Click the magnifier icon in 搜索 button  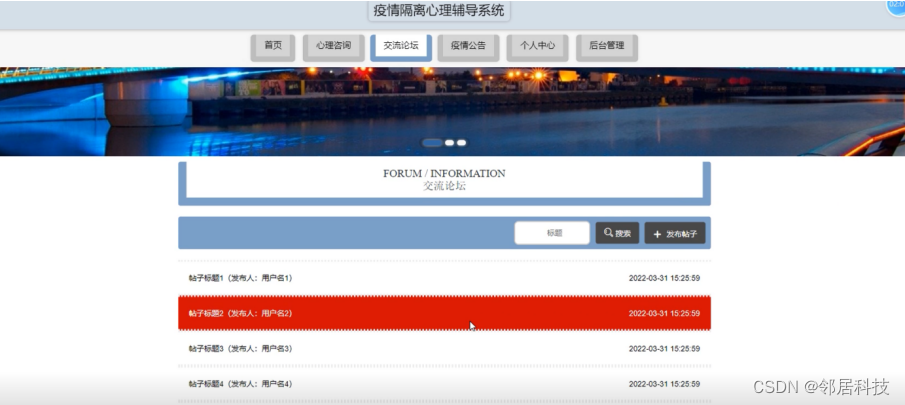(x=608, y=233)
